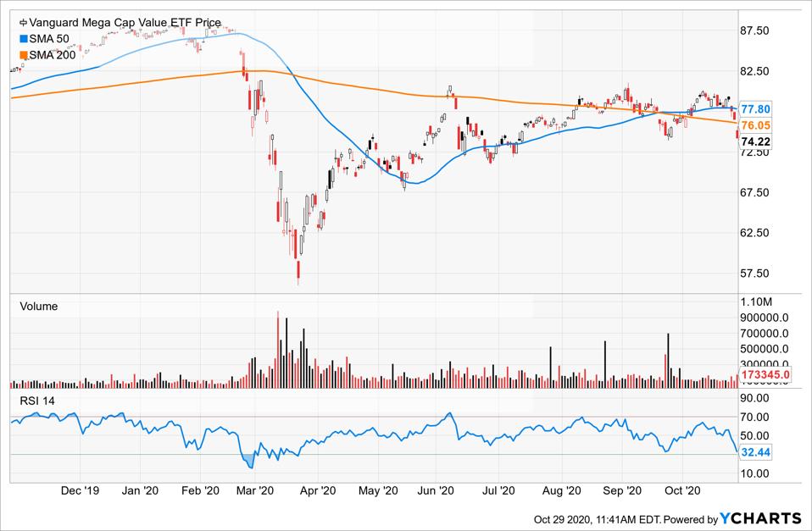
Task: Click the black 74.22 current price tag
Action: pos(755,141)
